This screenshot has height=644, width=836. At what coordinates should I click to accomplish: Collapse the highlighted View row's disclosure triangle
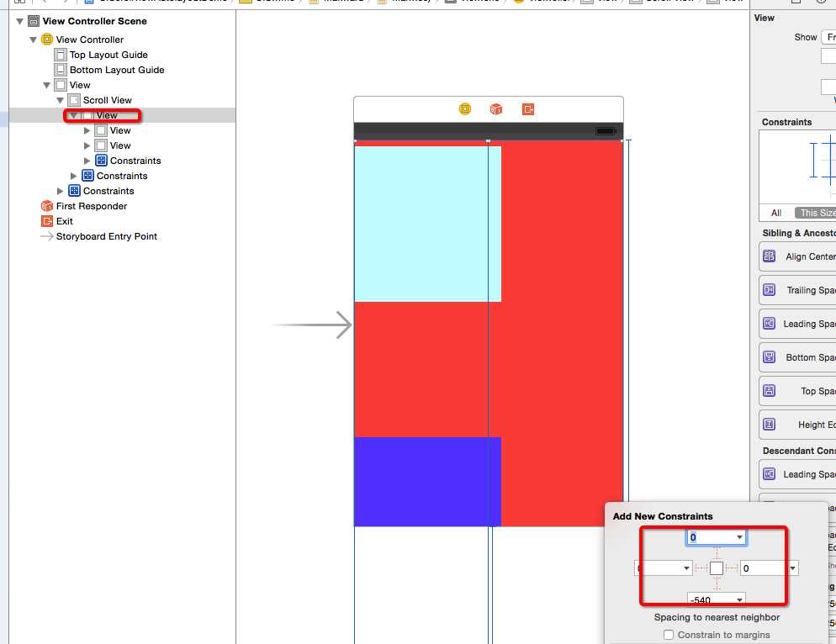73,116
